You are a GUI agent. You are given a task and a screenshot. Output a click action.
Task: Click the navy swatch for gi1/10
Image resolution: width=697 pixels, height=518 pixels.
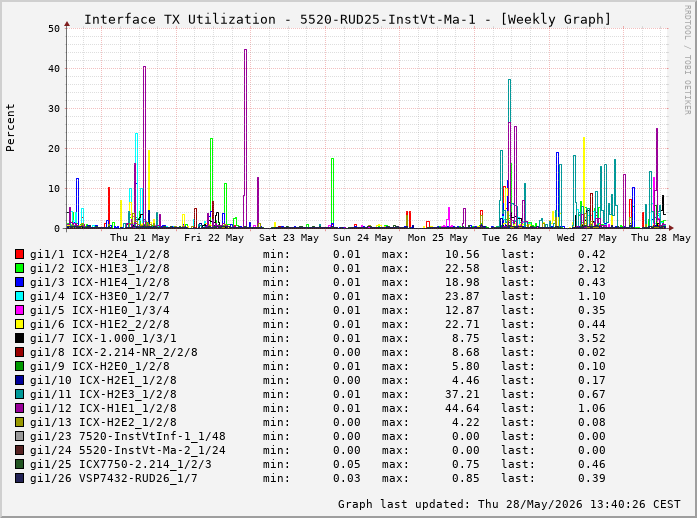tap(19, 380)
